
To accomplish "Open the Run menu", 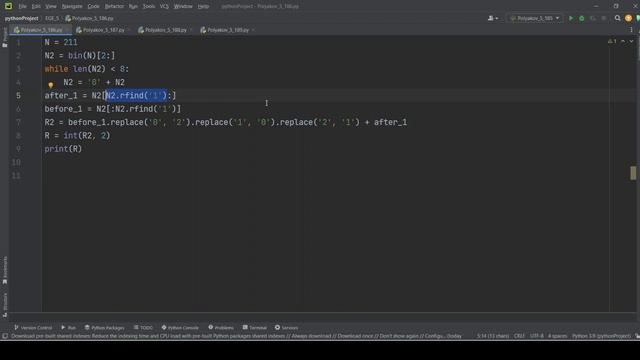I will click(x=133, y=7).
